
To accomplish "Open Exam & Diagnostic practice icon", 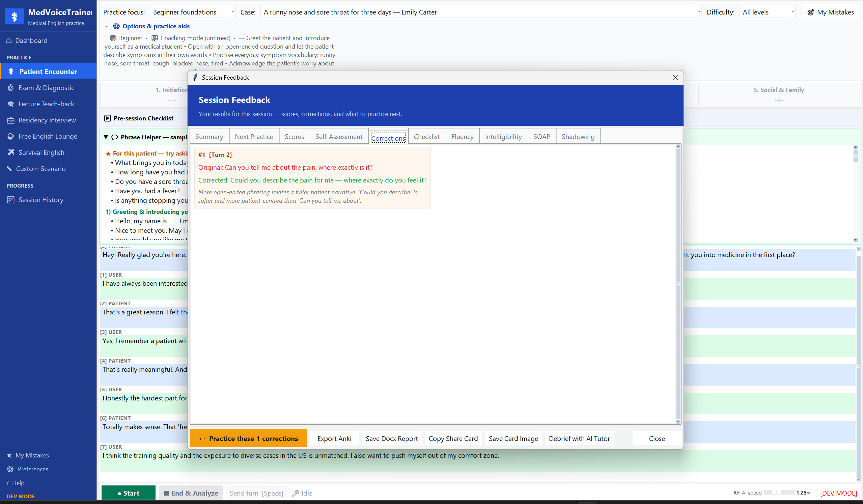I will 11,88.
